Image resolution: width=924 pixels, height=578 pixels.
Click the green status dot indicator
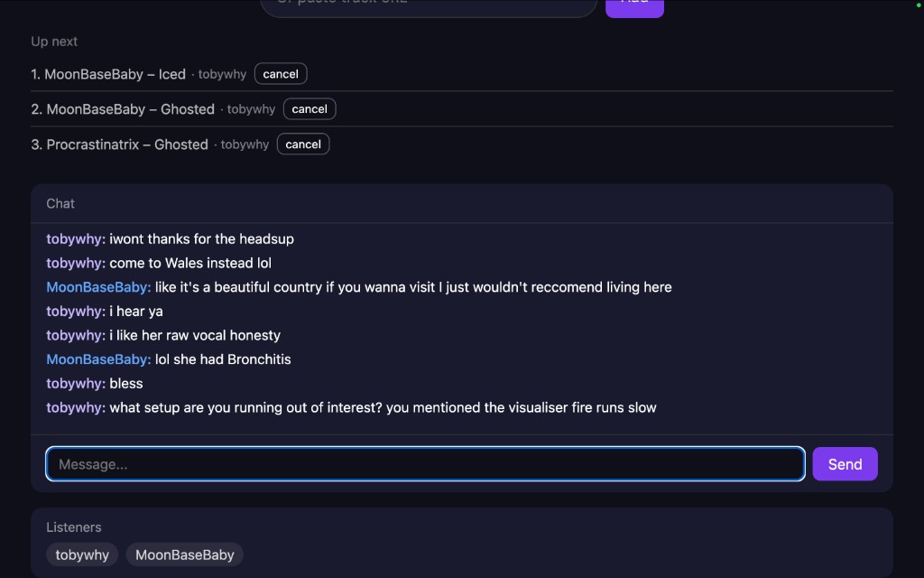(919, 4)
